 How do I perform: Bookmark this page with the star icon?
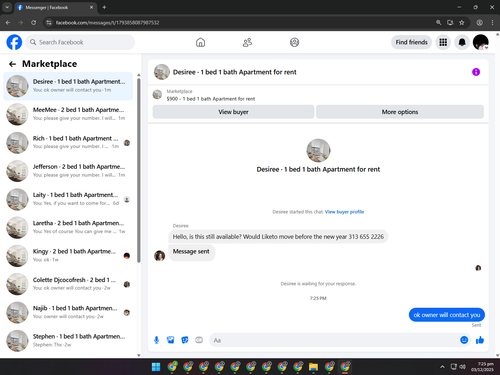point(462,23)
